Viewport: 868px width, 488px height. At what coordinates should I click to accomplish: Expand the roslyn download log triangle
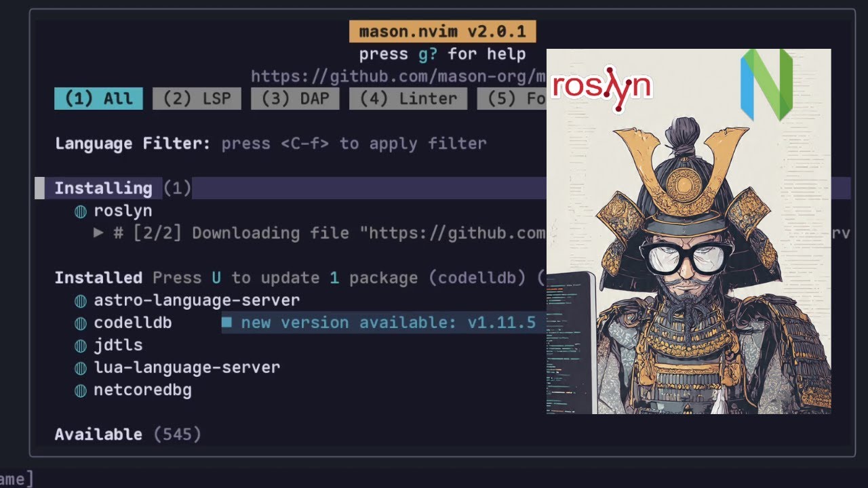click(x=99, y=232)
